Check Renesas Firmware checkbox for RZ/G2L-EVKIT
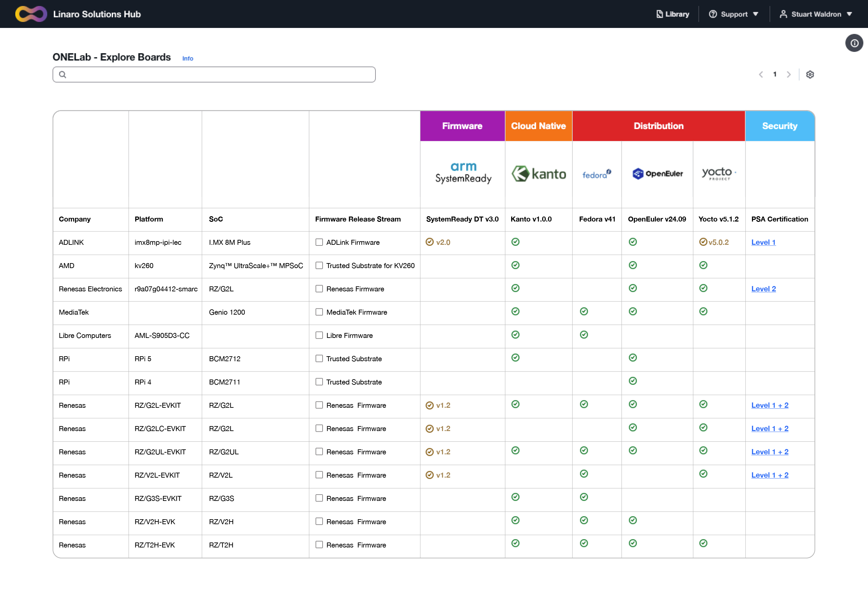This screenshot has width=868, height=611. pyautogui.click(x=319, y=405)
